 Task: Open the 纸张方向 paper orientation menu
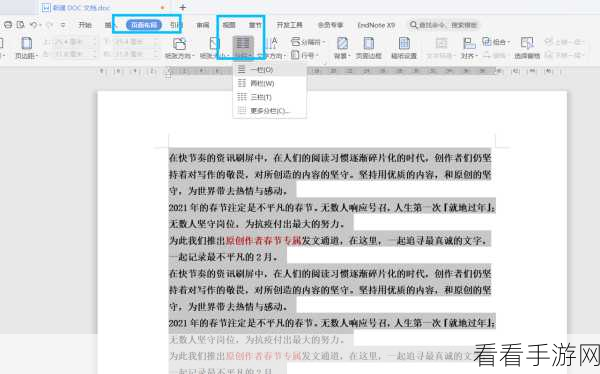click(x=179, y=48)
